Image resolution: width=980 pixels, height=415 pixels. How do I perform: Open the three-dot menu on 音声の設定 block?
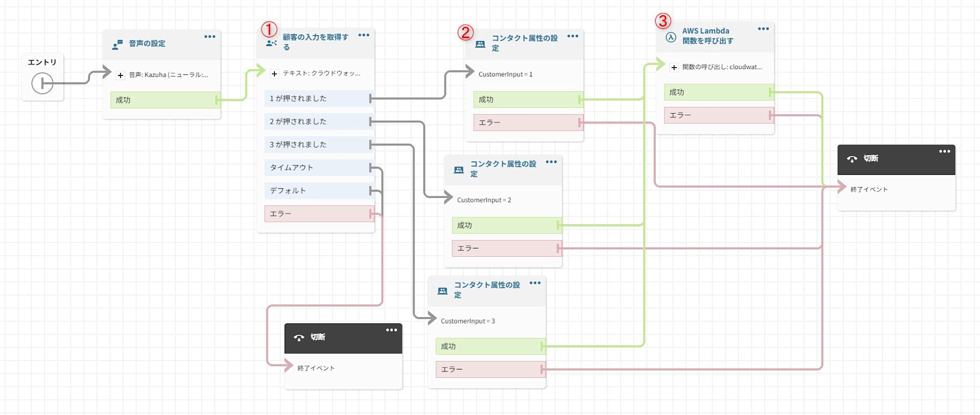(x=210, y=37)
